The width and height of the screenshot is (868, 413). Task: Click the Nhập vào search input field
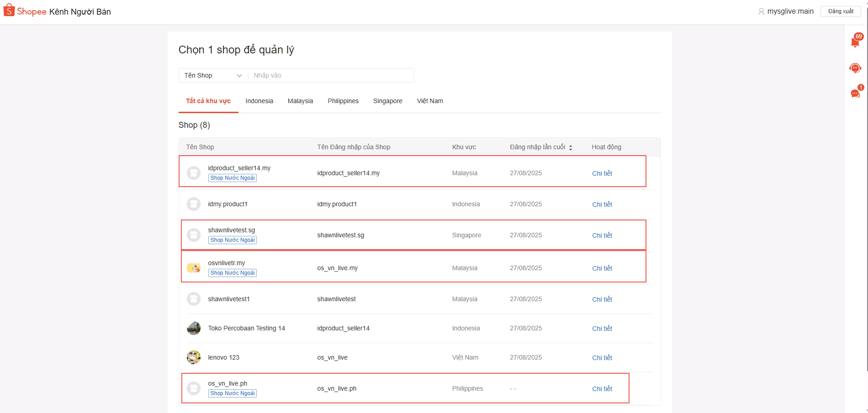point(331,75)
